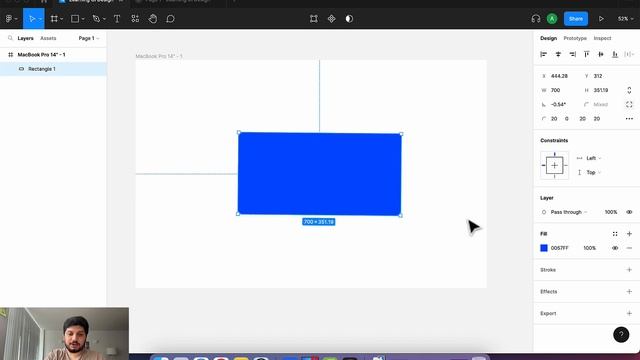The height and width of the screenshot is (360, 640).
Task: Add a new fill with plus
Action: point(629,234)
